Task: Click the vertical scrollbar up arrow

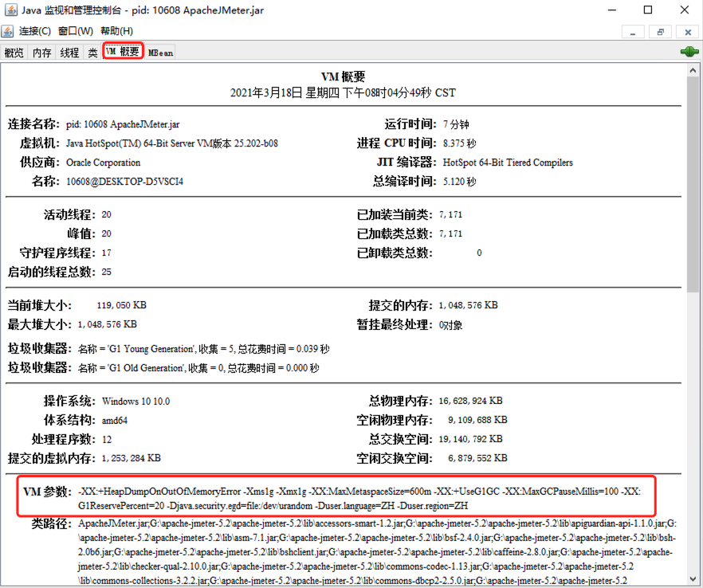Action: tap(693, 72)
